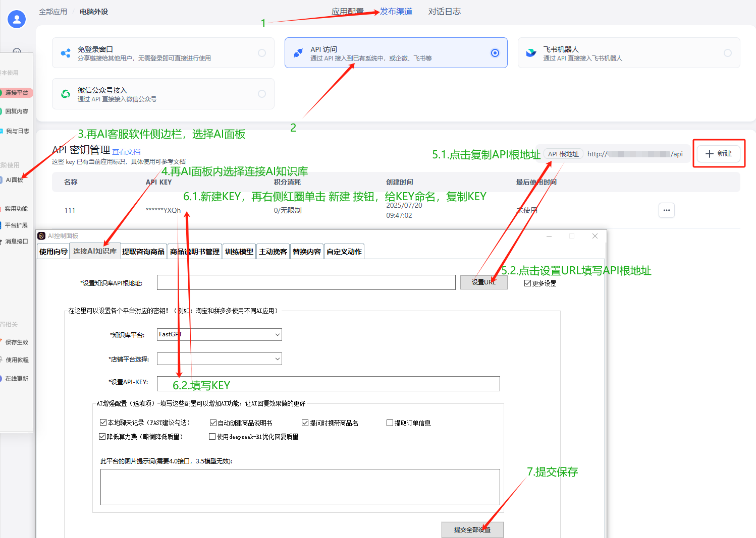This screenshot has width=756, height=538.
Task: Toggle the 更多设置 checkbox
Action: pos(528,283)
